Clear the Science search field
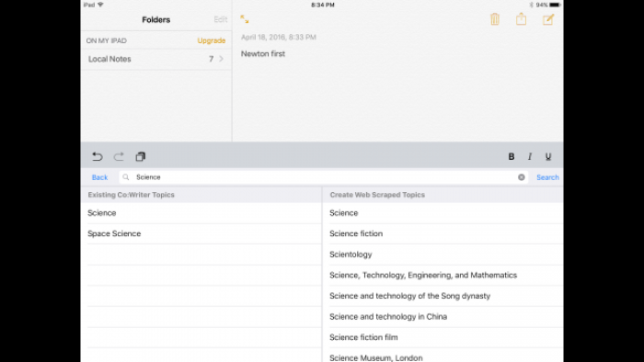 522,177
